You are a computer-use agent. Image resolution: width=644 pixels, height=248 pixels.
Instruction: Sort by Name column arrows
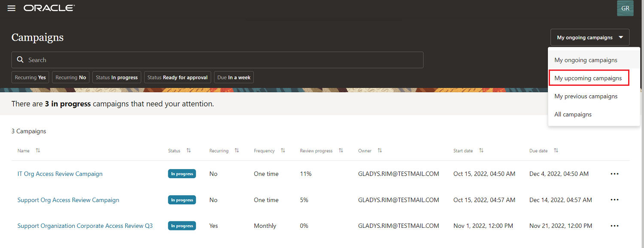click(38, 151)
